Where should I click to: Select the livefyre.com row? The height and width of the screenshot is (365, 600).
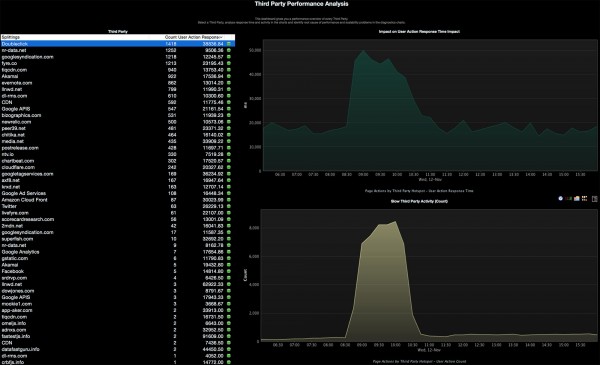point(117,213)
